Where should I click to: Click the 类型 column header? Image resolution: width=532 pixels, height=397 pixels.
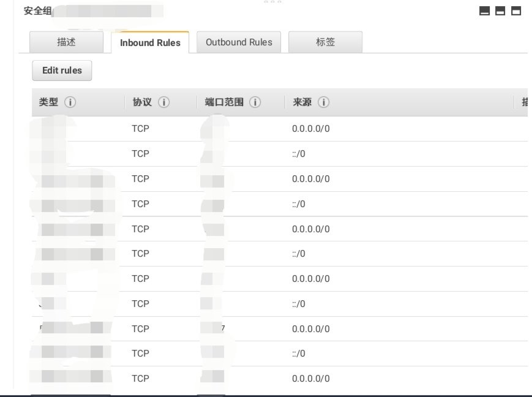48,102
